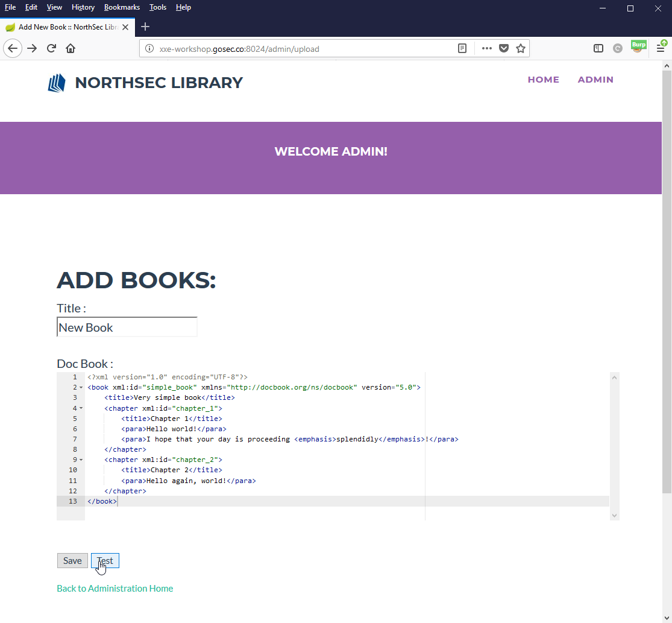Open a new browser tab

point(145,27)
